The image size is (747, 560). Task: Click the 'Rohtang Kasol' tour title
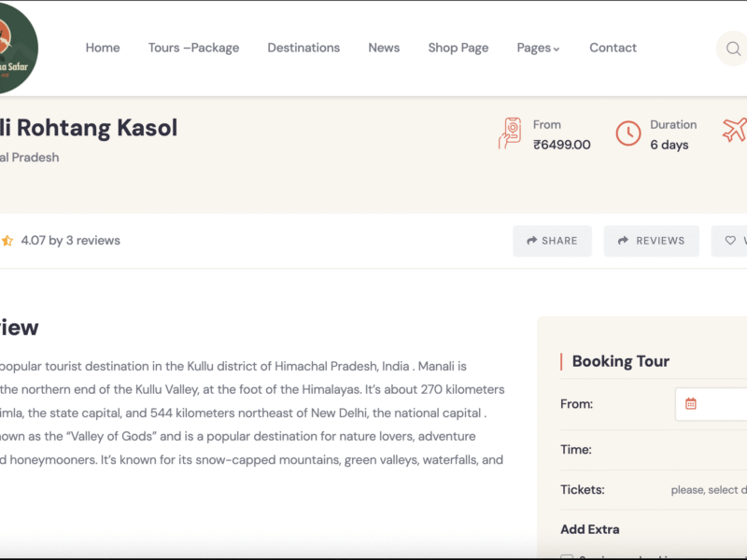click(x=97, y=128)
